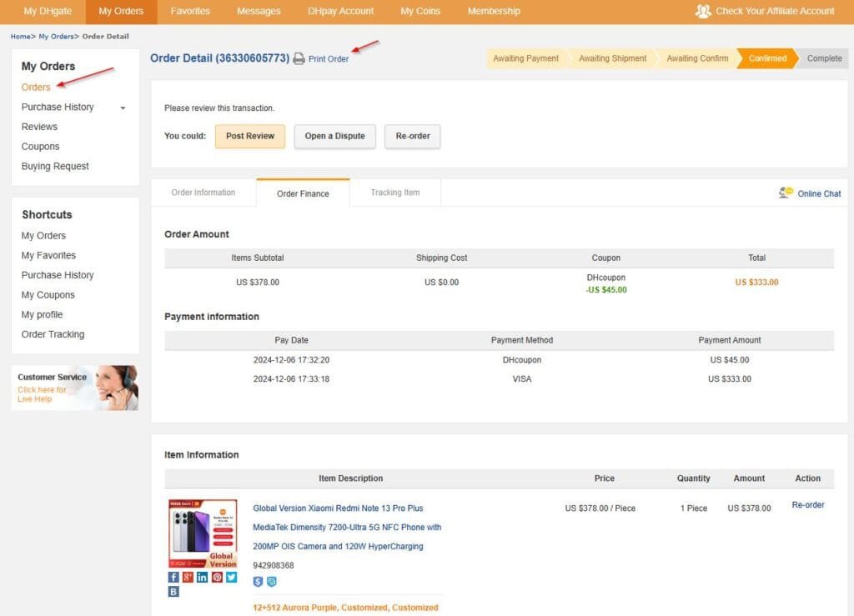Image resolution: width=854 pixels, height=616 pixels.
Task: Share item on LinkedIn
Action: 202,578
